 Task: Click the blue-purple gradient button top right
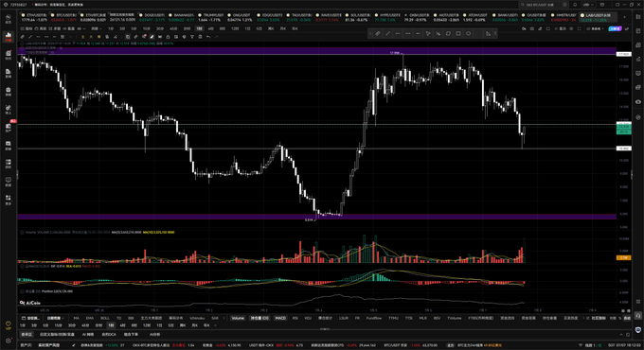pos(615,28)
